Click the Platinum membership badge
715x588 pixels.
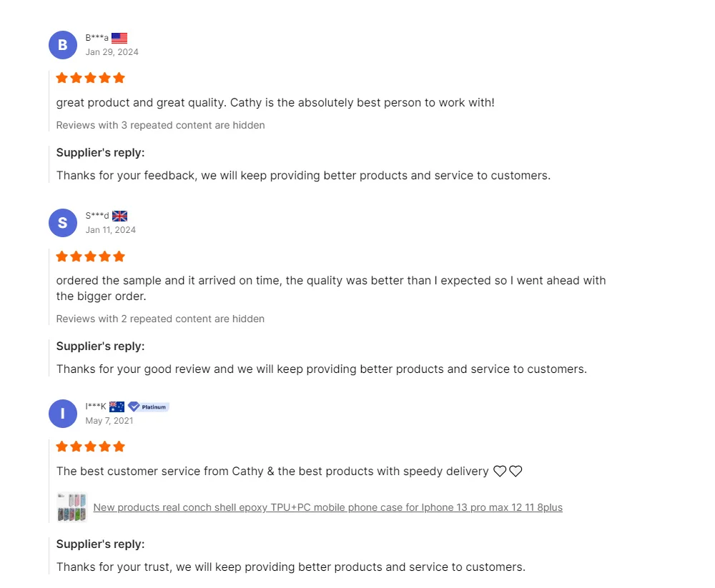pos(149,407)
